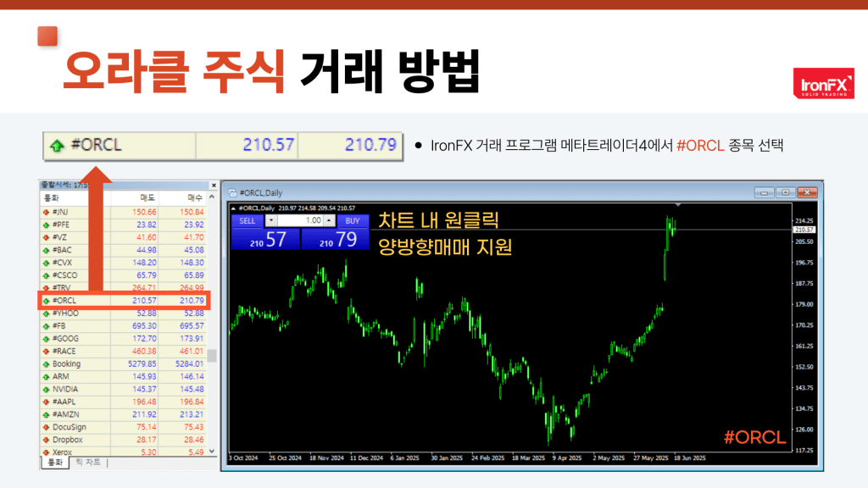Click the 210.57 price label on the price axis
The image size is (868, 488).
(804, 230)
